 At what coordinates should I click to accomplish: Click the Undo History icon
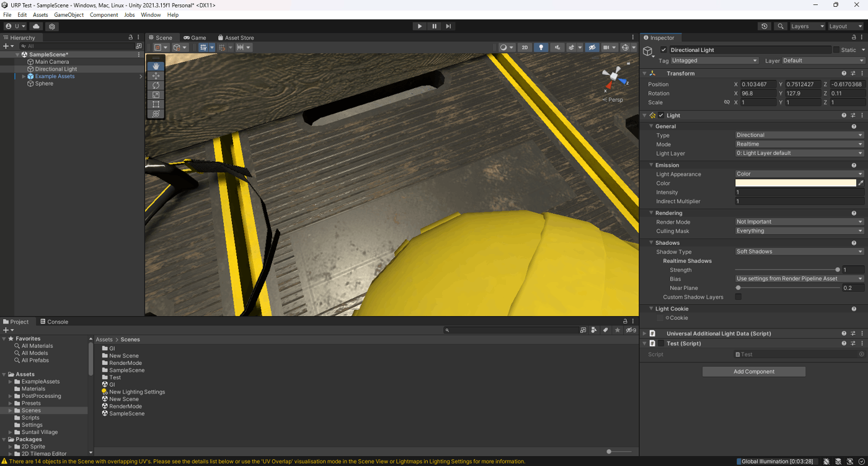(764, 27)
